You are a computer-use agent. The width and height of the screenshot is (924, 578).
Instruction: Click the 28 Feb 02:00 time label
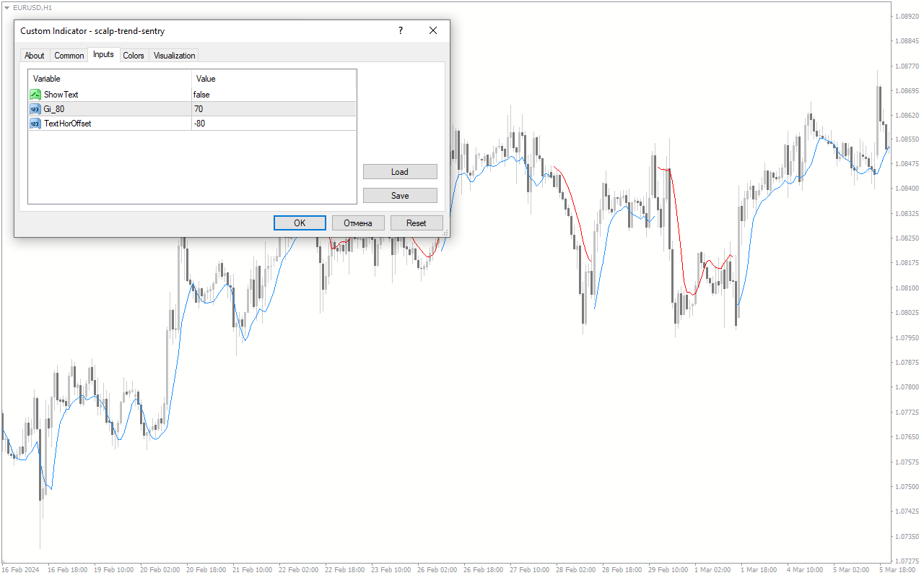point(577,570)
